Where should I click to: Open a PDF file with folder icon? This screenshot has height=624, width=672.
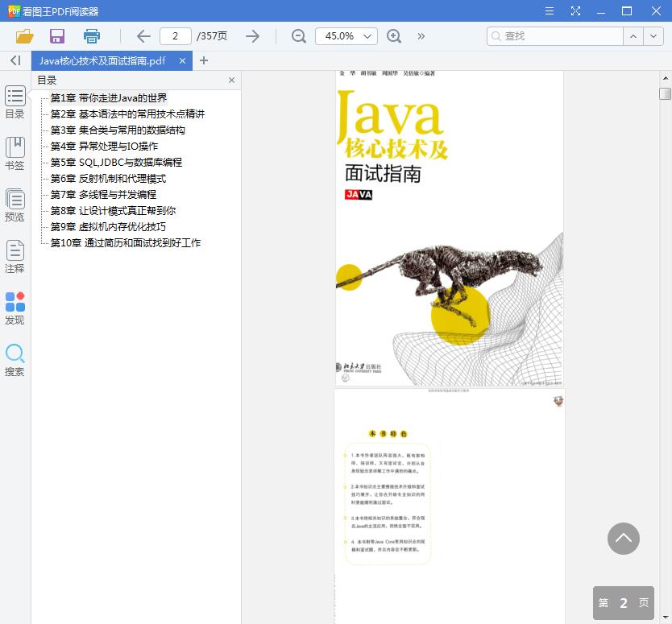(24, 36)
